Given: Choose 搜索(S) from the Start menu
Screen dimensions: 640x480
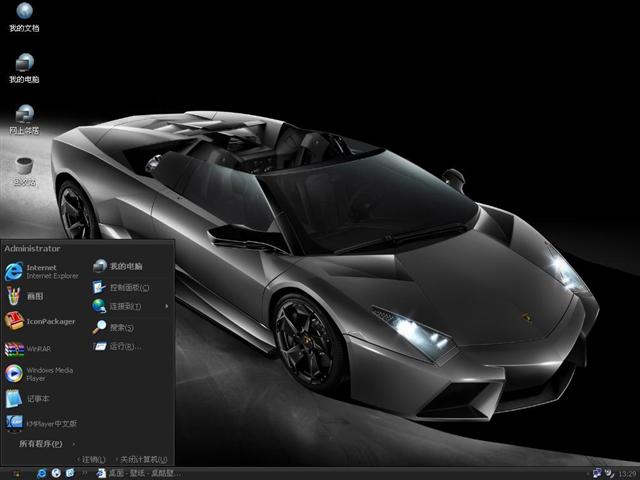Looking at the screenshot, I should tap(120, 327).
